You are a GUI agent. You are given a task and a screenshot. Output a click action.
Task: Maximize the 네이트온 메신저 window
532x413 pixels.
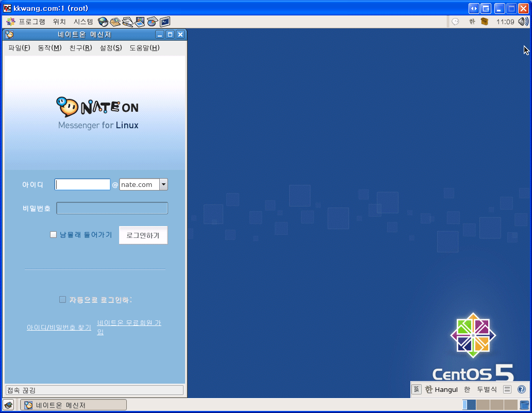click(x=170, y=34)
